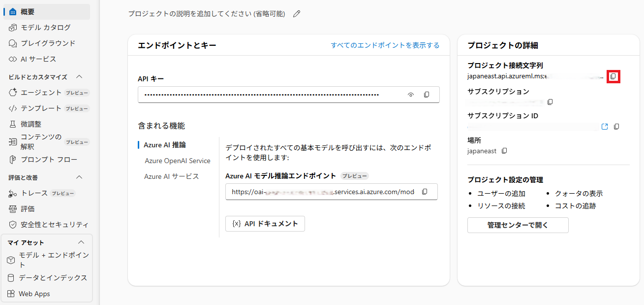Screen dimensions: 644x305
Task: Copy the Azure AI モデル推論エンドポイント URL
Action: coord(425,192)
